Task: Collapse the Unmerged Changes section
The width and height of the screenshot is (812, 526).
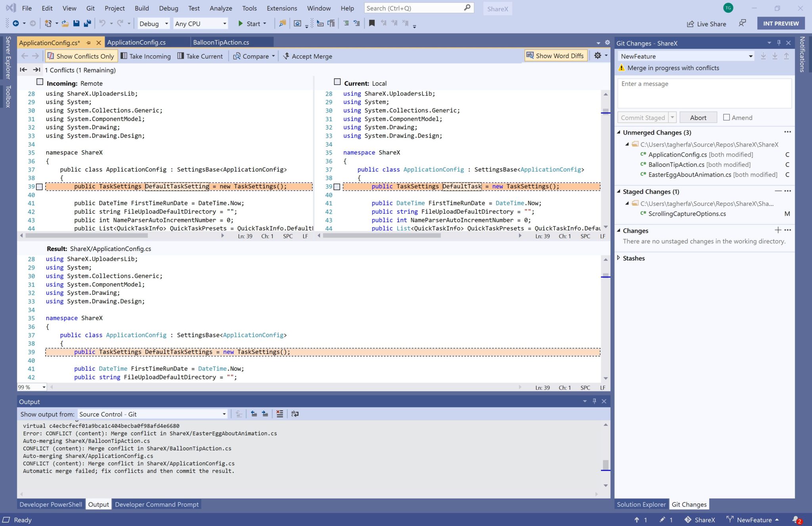Action: click(x=619, y=132)
